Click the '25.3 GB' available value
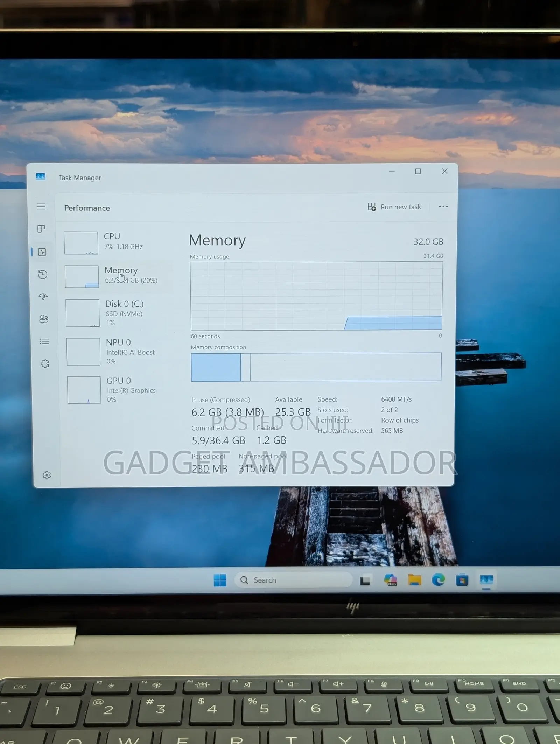 [293, 412]
